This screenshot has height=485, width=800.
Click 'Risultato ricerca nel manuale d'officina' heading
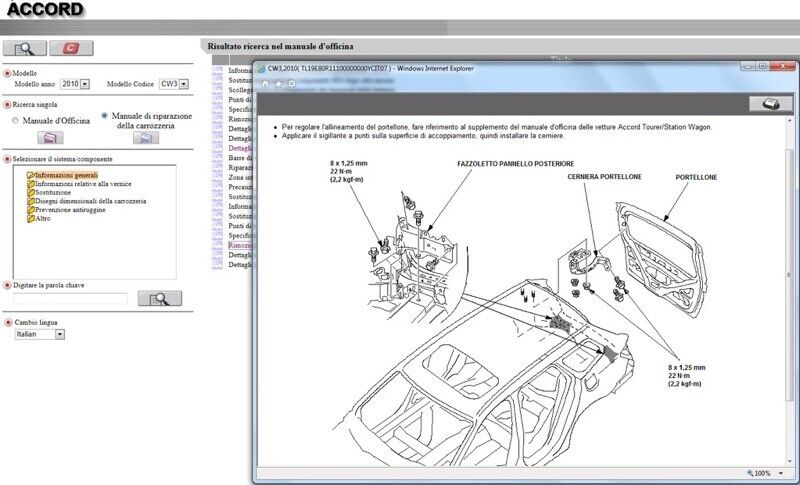point(280,46)
